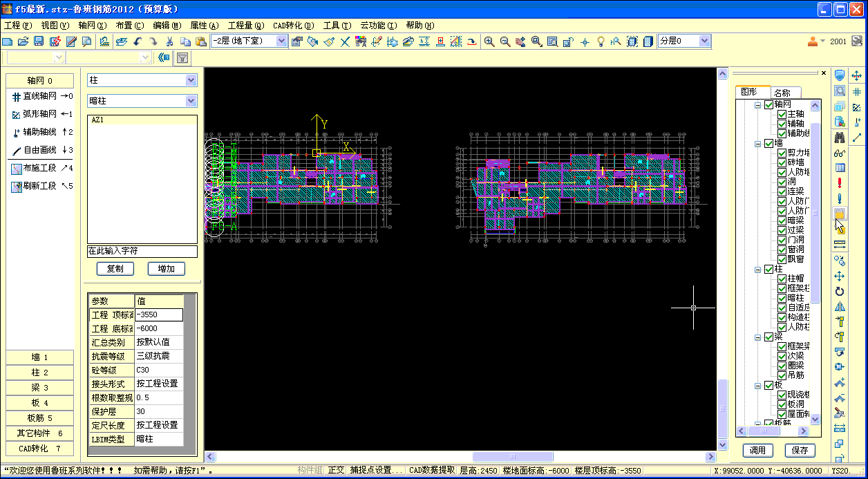Click the Zoom out magnifier icon

point(505,41)
